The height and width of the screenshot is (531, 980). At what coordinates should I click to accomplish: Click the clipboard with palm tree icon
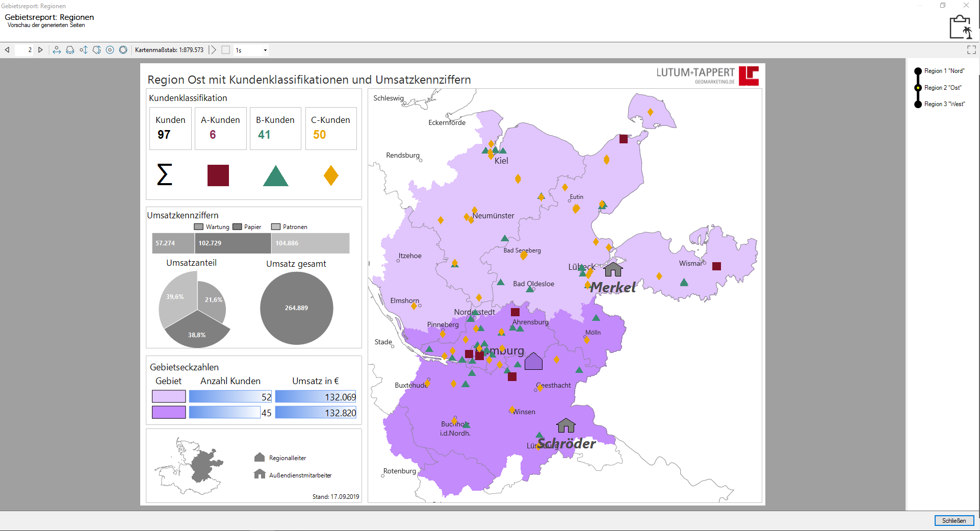(x=961, y=27)
